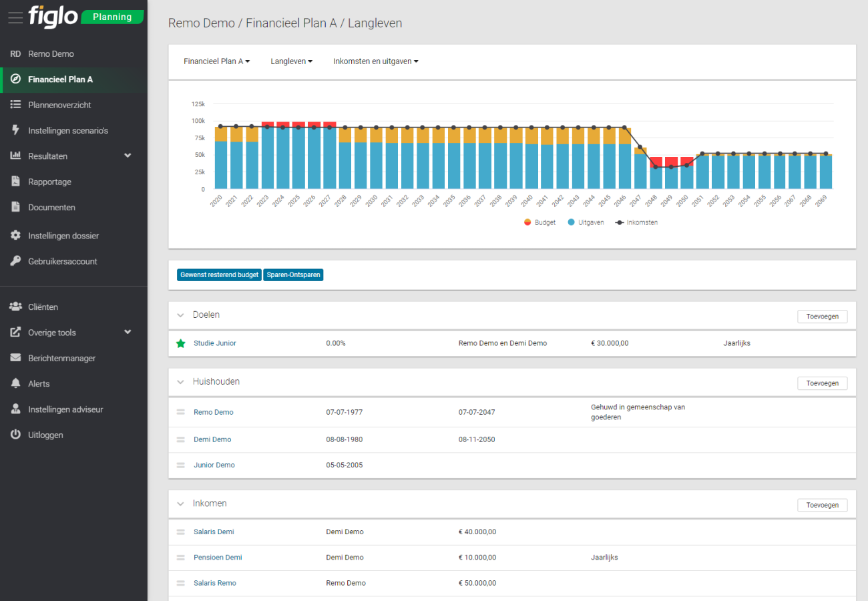Switch to the Sparen-Ontsparen view
Screen dimensions: 868x601
pyautogui.click(x=293, y=274)
